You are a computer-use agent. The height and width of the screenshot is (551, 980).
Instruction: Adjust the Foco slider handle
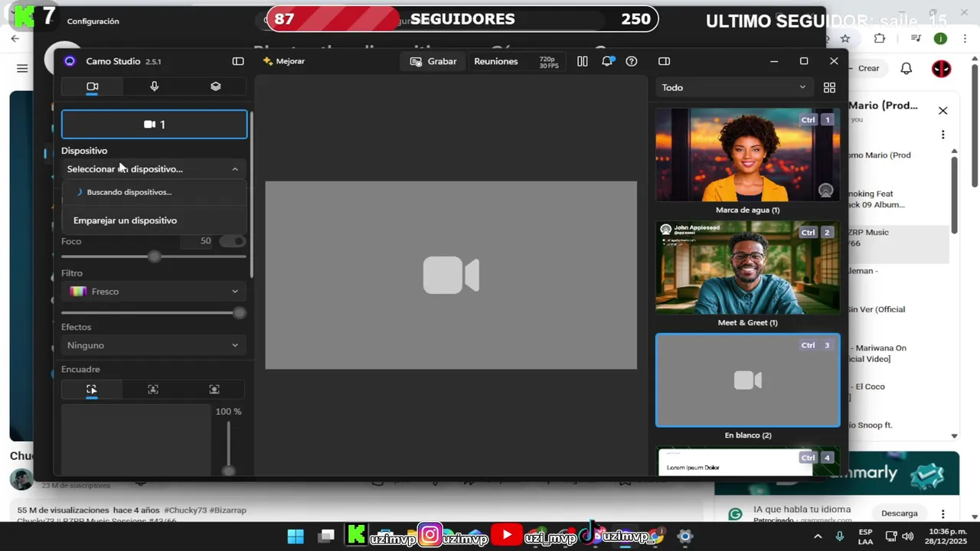click(155, 257)
